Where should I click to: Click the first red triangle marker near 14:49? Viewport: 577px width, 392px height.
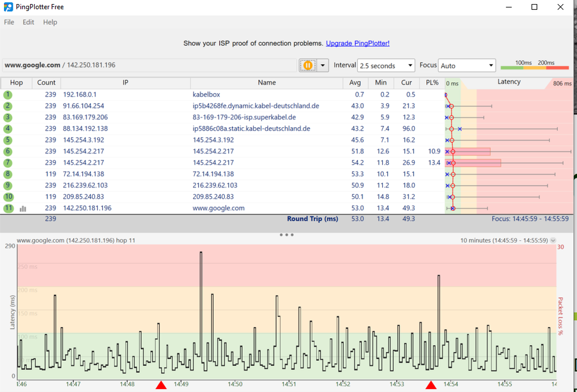click(161, 385)
